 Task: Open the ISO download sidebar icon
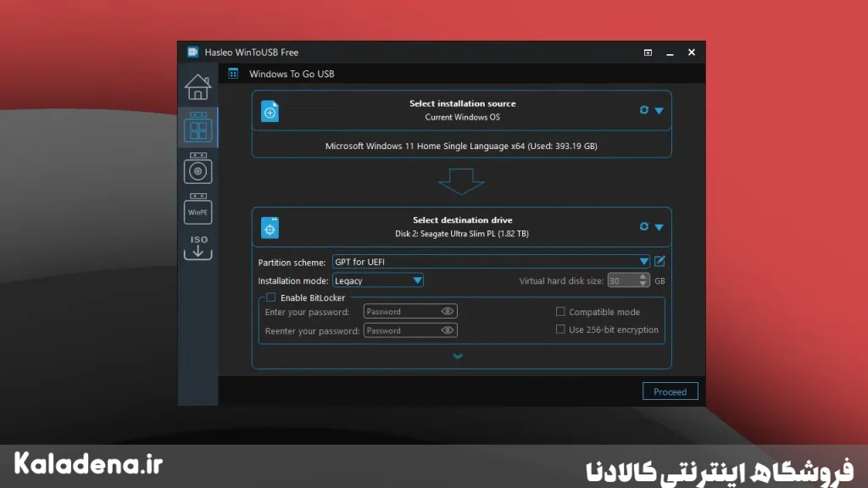pyautogui.click(x=198, y=247)
